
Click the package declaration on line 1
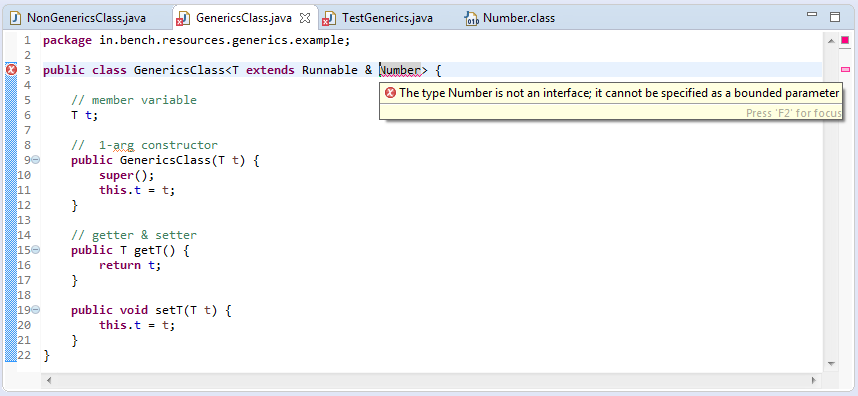point(196,40)
